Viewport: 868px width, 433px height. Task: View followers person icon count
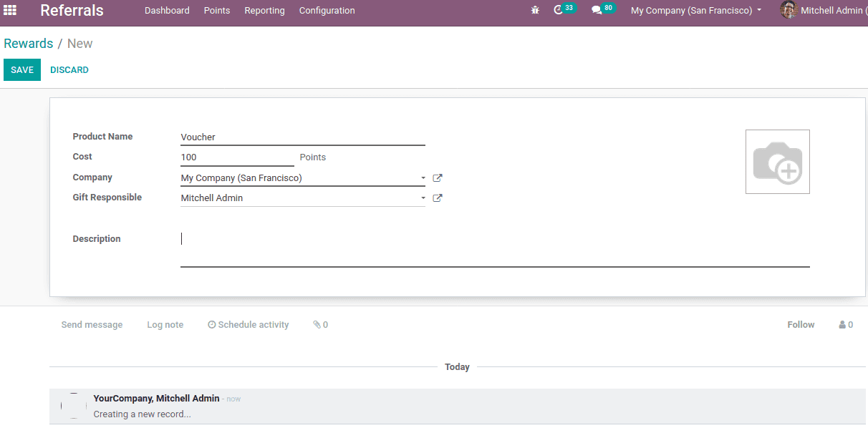846,325
